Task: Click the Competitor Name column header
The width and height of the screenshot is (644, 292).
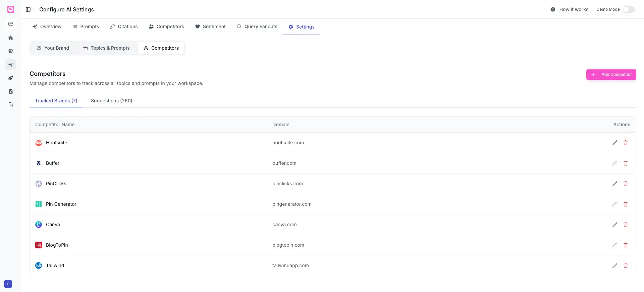Action: [55, 125]
